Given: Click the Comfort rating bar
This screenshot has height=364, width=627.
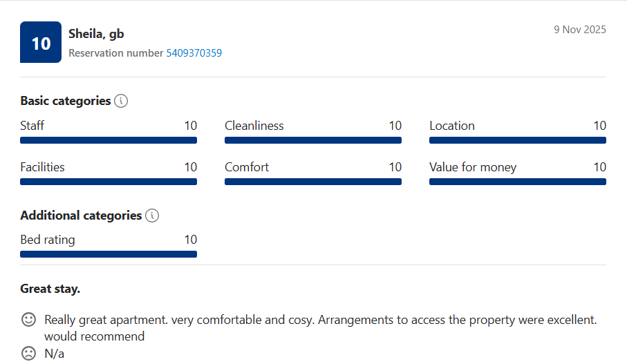Looking at the screenshot, I should pyautogui.click(x=313, y=182).
